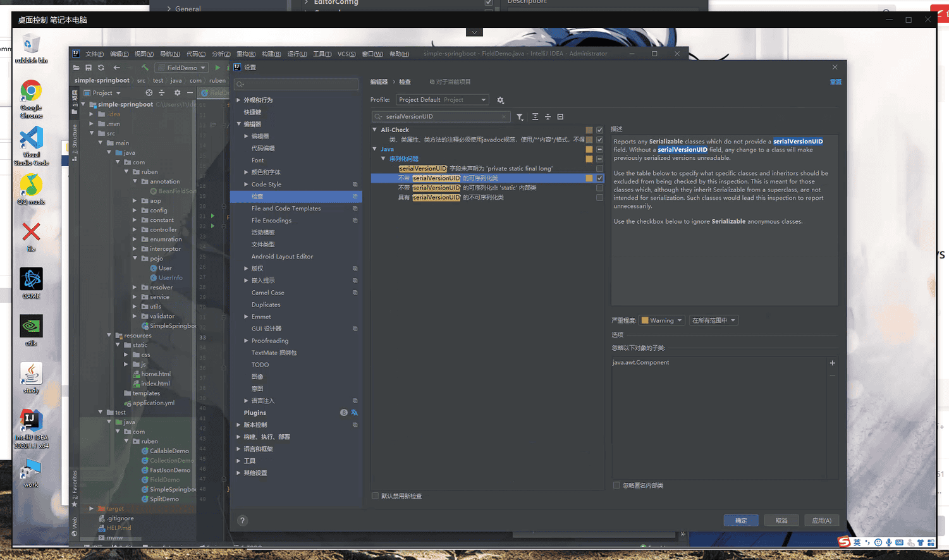Open the 在所有范围中 scope dropdown
This screenshot has height=560, width=949.
pos(713,320)
